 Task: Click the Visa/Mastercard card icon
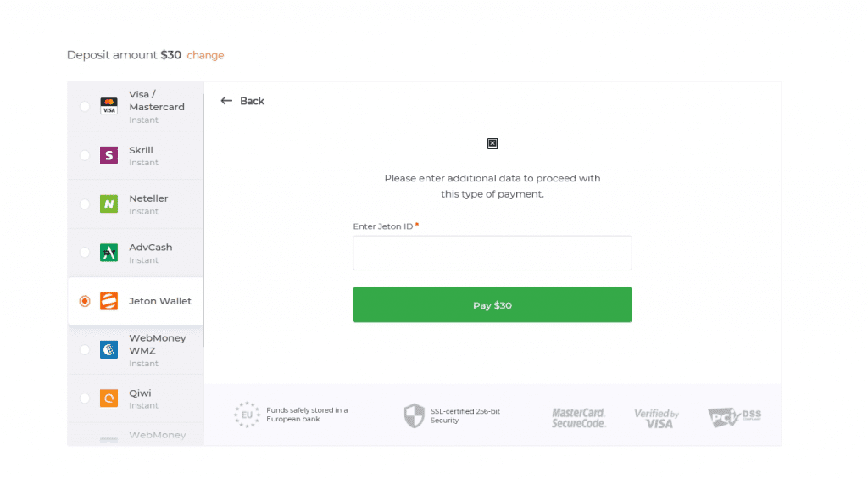tap(108, 106)
